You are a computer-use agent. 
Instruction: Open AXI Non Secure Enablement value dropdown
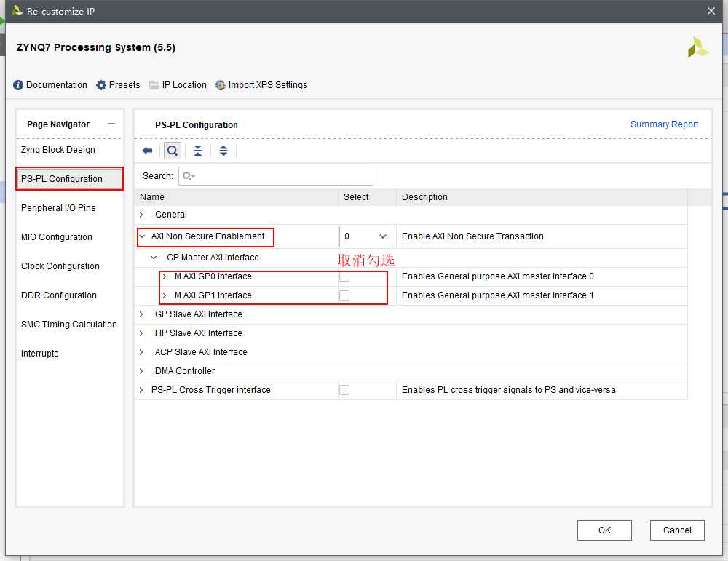click(367, 236)
